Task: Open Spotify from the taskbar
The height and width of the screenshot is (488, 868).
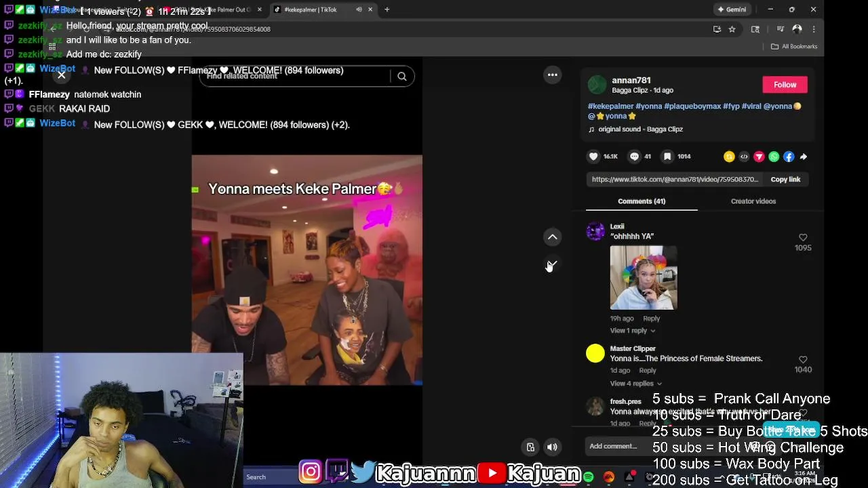Action: point(589,477)
